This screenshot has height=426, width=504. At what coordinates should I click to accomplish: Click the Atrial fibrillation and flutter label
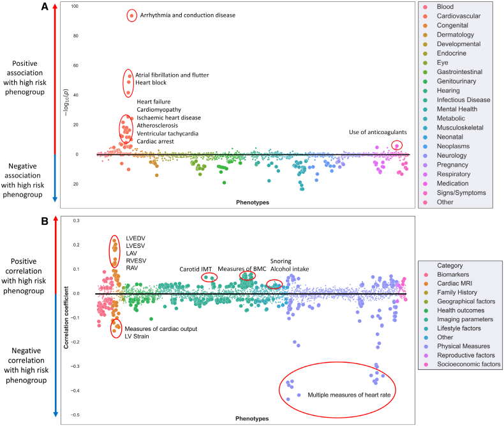coord(172,75)
